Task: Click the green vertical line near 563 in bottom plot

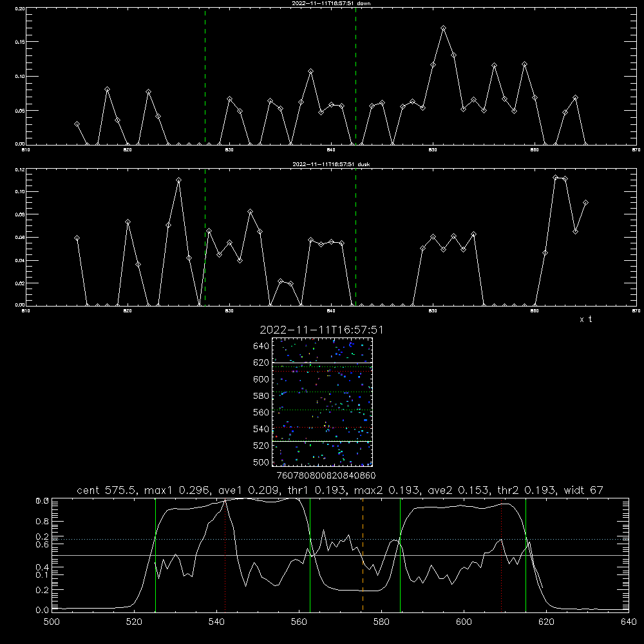Action: [310, 554]
